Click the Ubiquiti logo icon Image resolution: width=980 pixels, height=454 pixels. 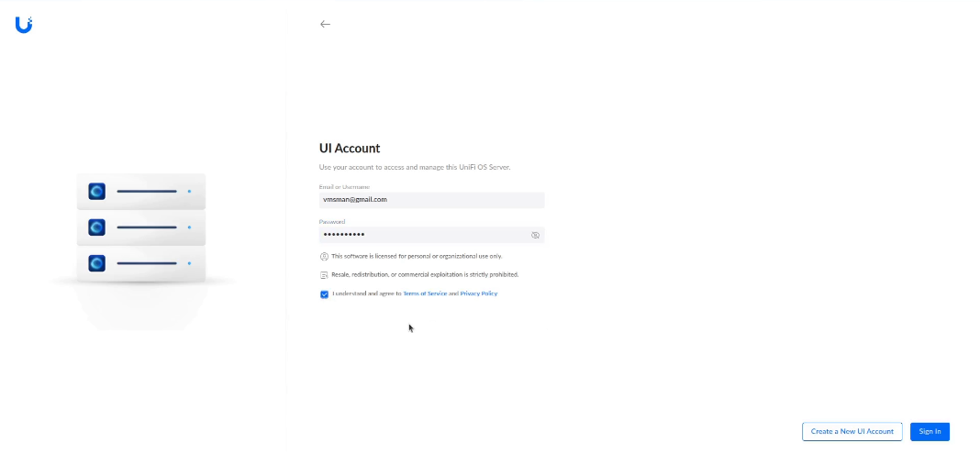pyautogui.click(x=24, y=25)
